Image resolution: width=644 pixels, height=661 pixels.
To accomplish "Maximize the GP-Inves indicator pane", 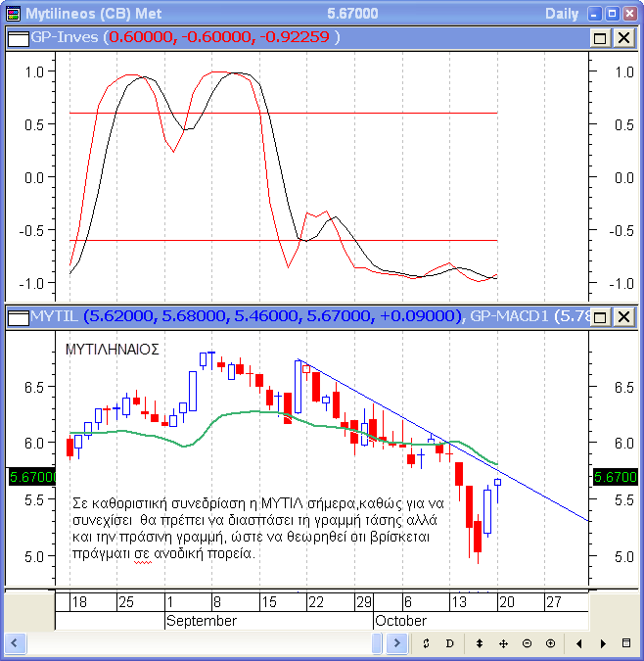I will (600, 37).
